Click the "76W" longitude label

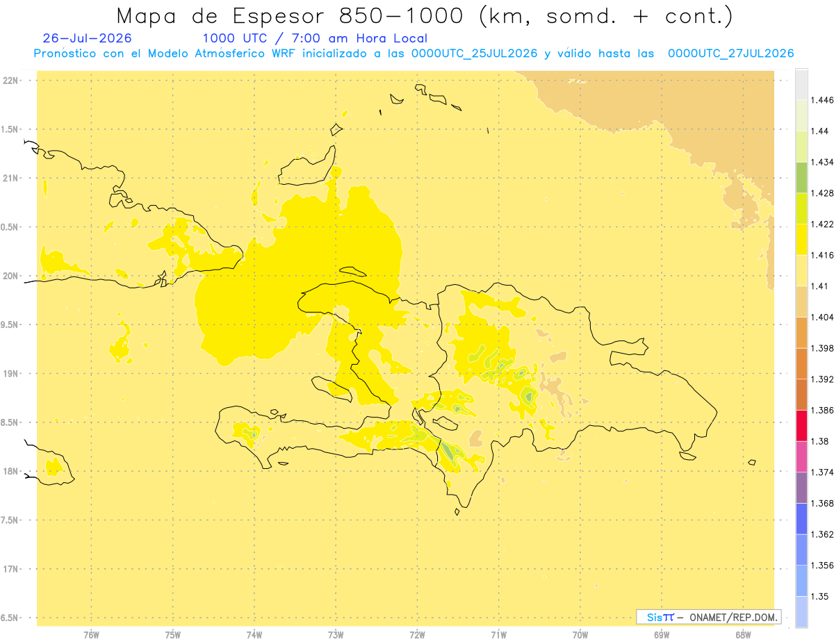91,635
